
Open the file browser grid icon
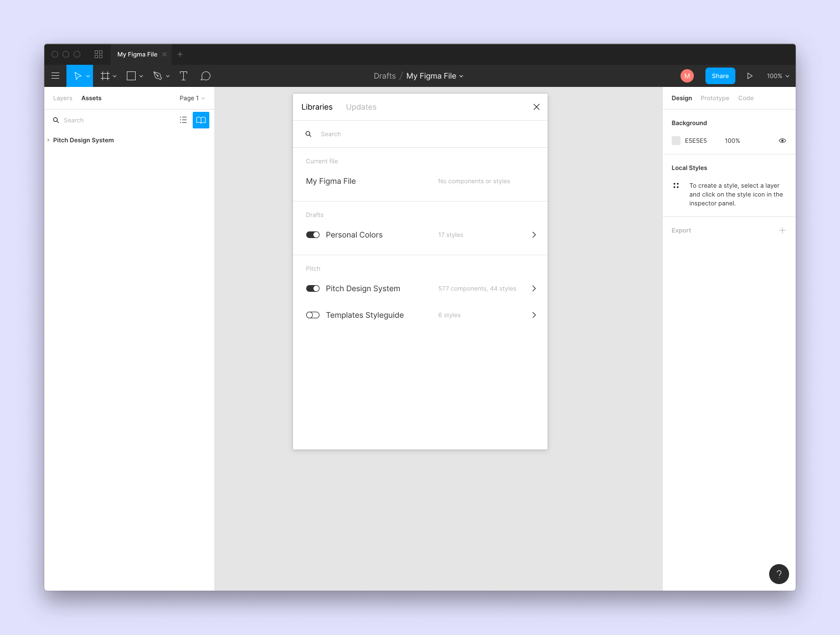point(99,54)
